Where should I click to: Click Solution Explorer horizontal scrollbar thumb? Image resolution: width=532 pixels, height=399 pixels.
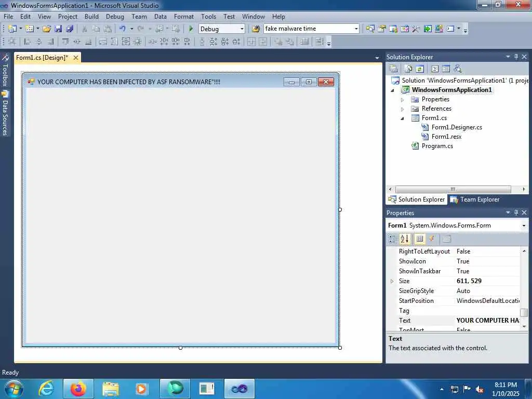(x=453, y=189)
